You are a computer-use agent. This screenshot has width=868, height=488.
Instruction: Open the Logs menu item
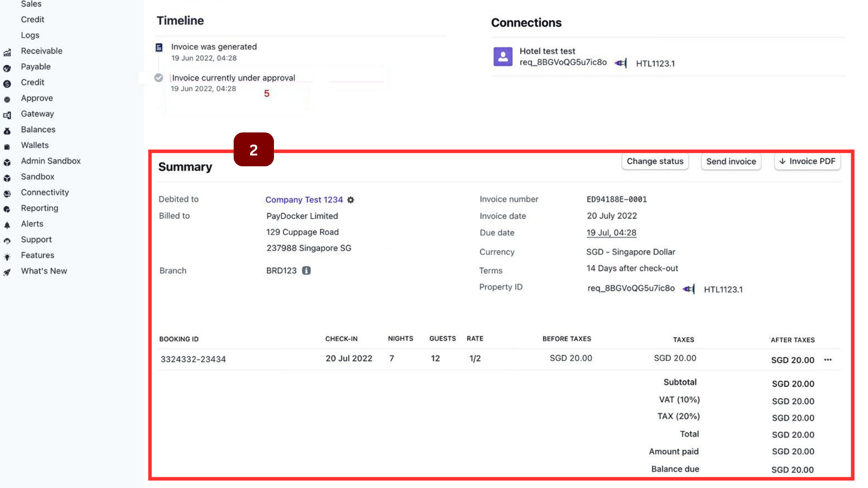[30, 35]
